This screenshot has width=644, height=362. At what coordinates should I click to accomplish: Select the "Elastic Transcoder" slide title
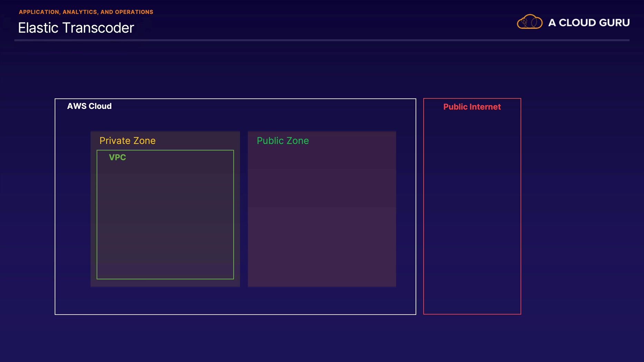pyautogui.click(x=76, y=28)
